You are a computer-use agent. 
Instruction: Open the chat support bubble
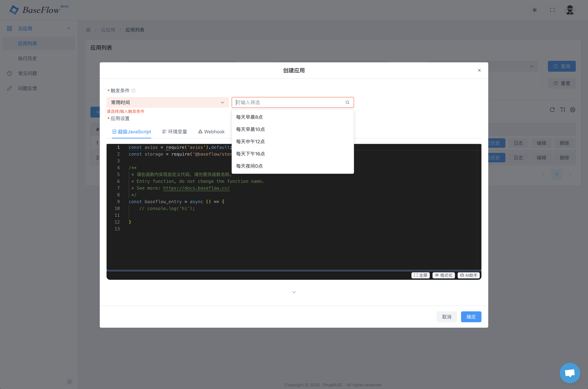click(x=570, y=373)
